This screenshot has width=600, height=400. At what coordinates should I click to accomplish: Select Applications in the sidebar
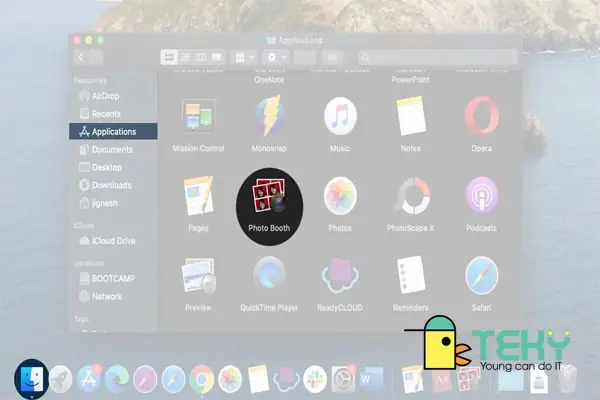pos(113,131)
